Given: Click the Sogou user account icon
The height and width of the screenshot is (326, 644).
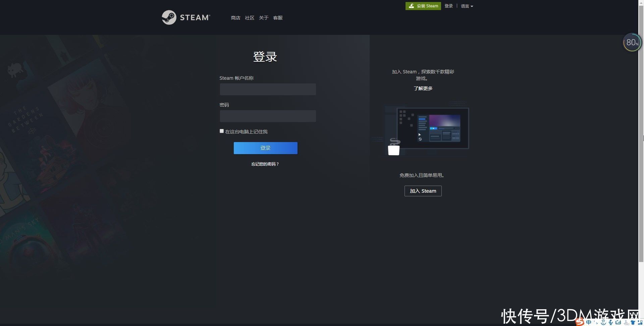Looking at the screenshot, I should click(x=626, y=322).
